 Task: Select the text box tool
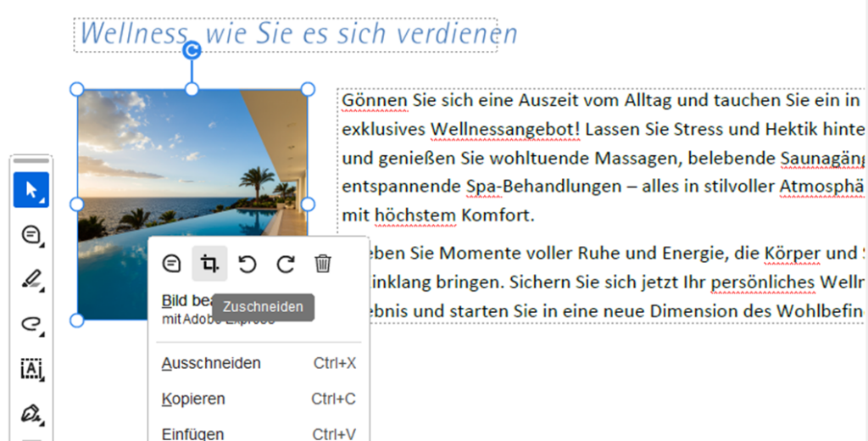click(x=31, y=369)
